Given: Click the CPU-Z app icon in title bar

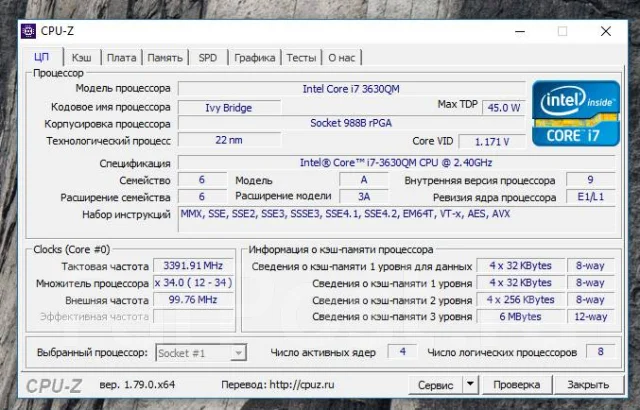Looking at the screenshot, I should click(x=28, y=31).
